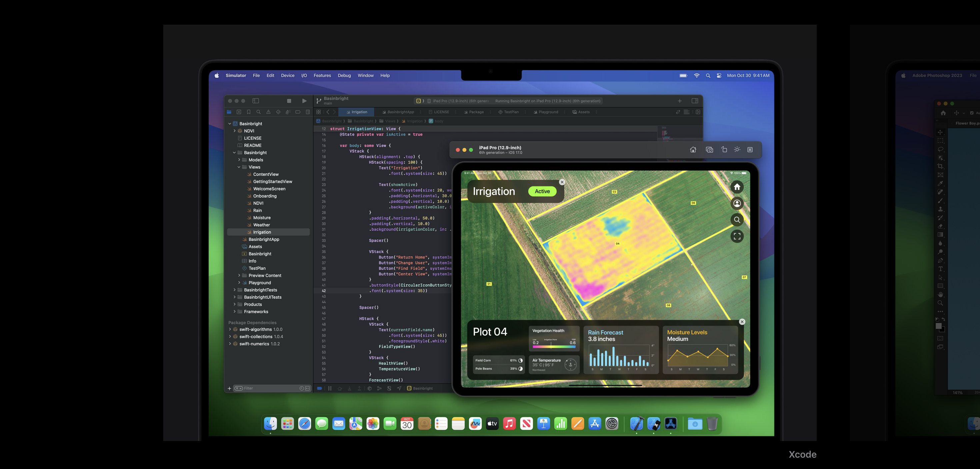Viewport: 980px width, 469px height.
Task: Open the Find navigator magnifier icon
Action: coord(259,112)
